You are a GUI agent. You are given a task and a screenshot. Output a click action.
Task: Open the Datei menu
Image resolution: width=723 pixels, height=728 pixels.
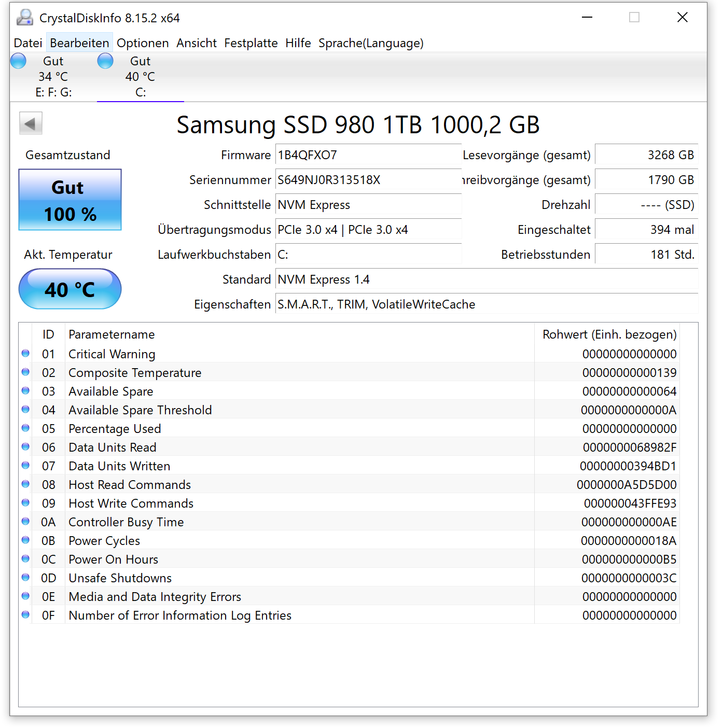(x=28, y=43)
